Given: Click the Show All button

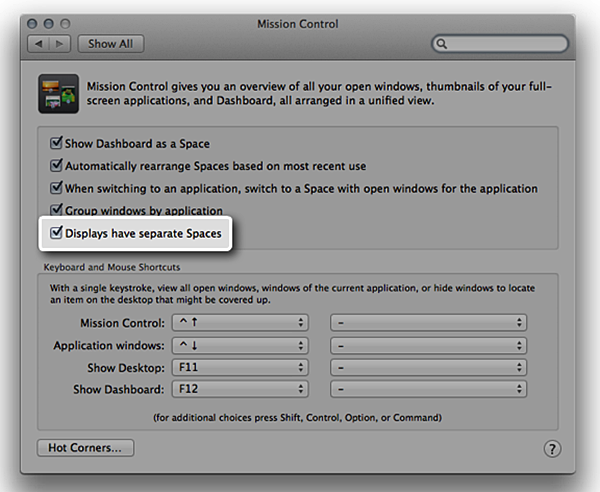Looking at the screenshot, I should tap(111, 44).
